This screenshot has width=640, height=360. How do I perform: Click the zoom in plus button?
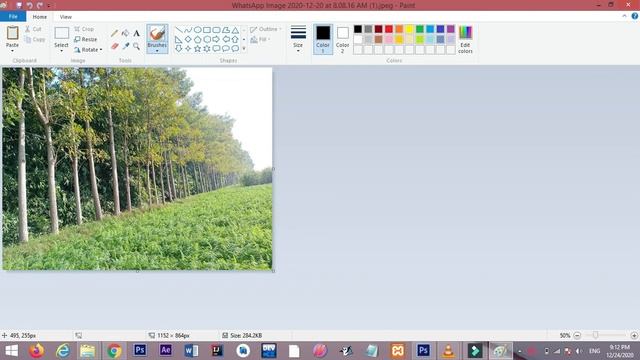[x=634, y=336]
